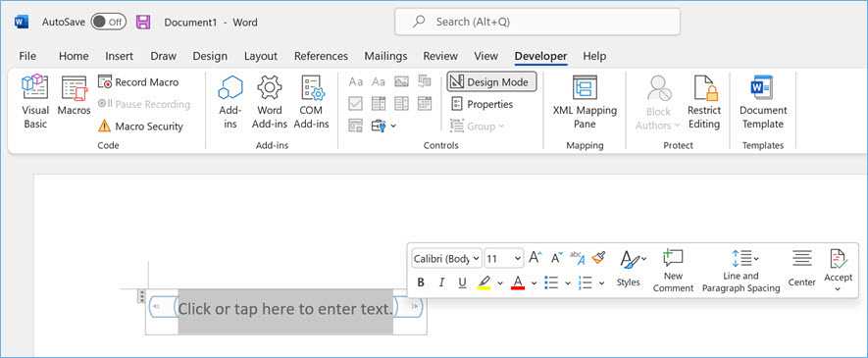Switch to the Mailings tab
The height and width of the screenshot is (358, 868).
[385, 56]
